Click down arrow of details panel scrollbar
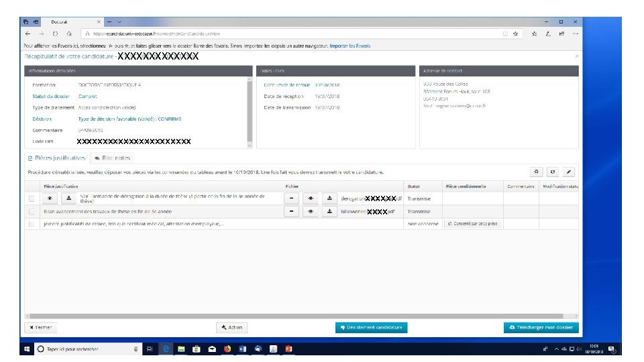The width and height of the screenshot is (644, 362). [x=250, y=145]
